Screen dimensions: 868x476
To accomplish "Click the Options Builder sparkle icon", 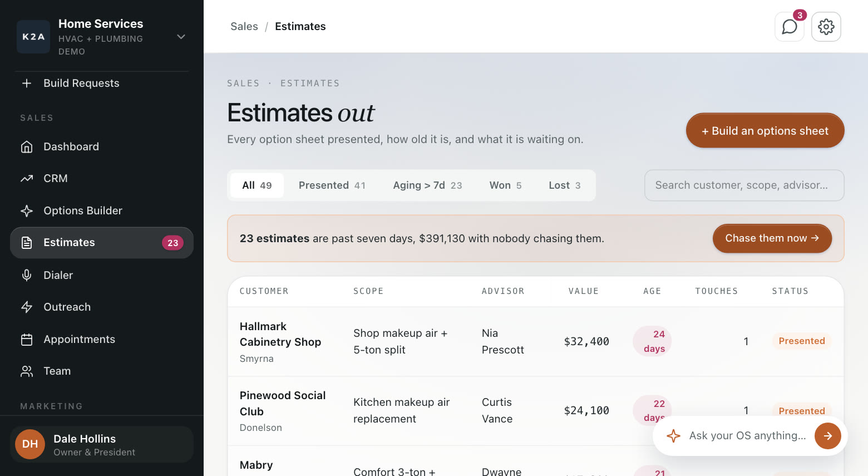I will 27,211.
